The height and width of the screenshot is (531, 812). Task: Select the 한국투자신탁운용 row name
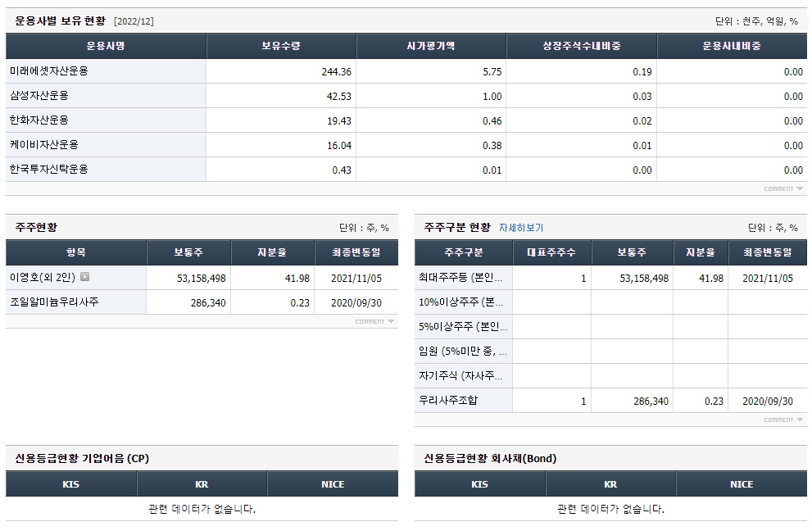[x=49, y=170]
